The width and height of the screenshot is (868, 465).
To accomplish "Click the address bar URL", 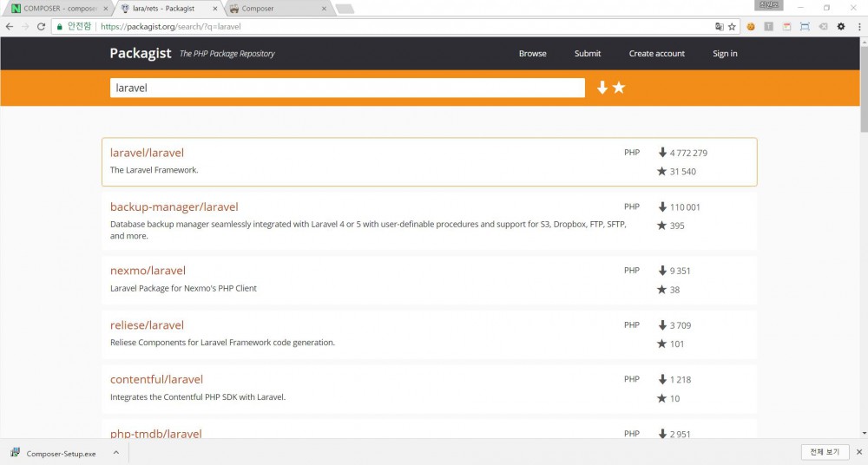I will click(170, 27).
